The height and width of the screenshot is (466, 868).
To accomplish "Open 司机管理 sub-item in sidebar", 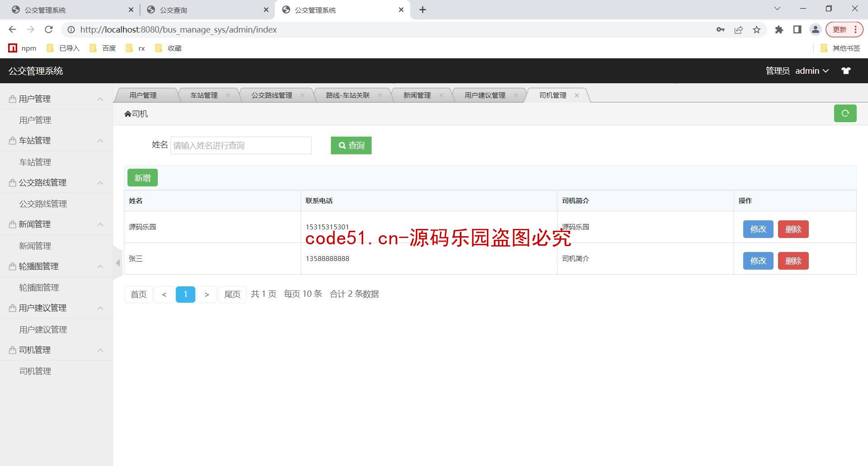I will click(x=35, y=371).
